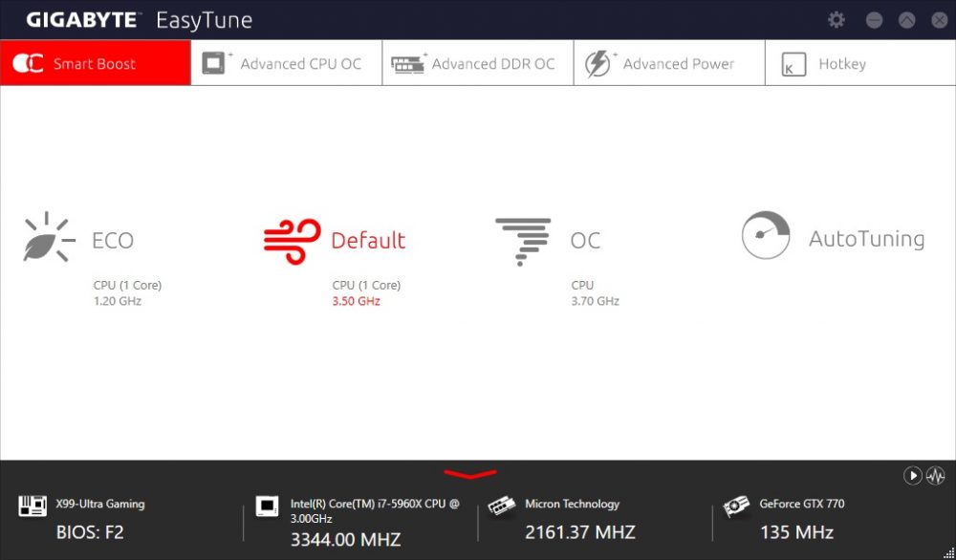Click the ECO leaf icon
Image resolution: width=956 pixels, height=560 pixels.
coord(49,237)
